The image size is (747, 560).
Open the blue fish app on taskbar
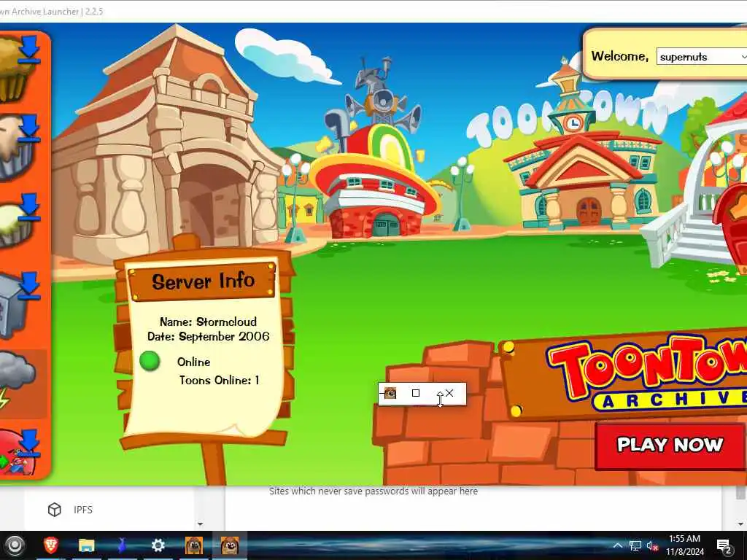(122, 545)
